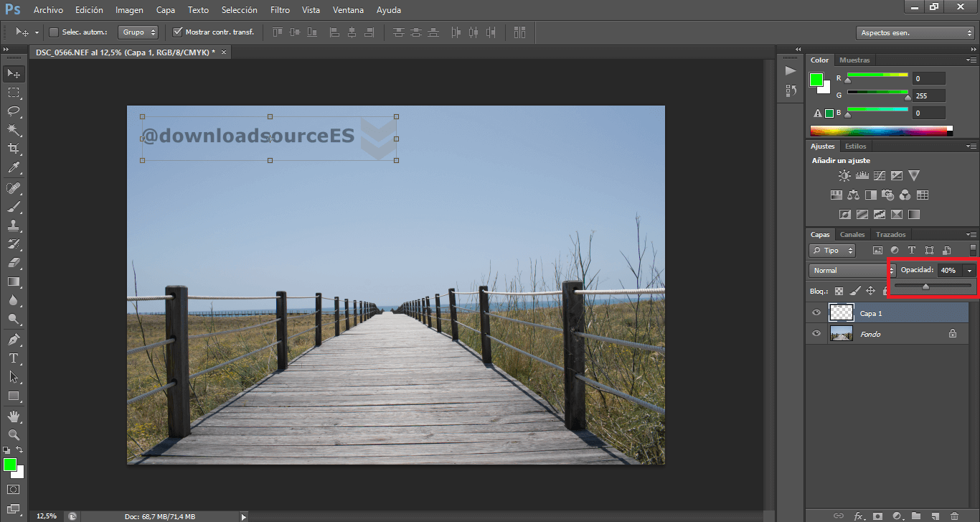The width and height of the screenshot is (980, 522).
Task: Select the Zoom tool
Action: click(x=14, y=435)
